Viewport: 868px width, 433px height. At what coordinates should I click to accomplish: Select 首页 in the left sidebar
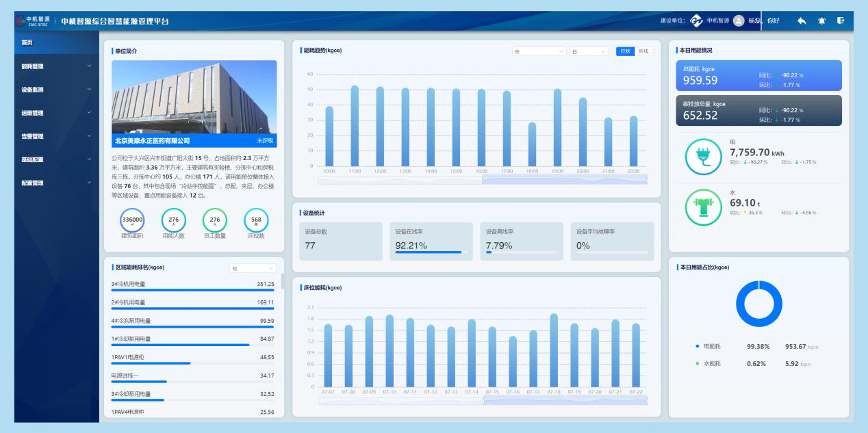coord(56,42)
